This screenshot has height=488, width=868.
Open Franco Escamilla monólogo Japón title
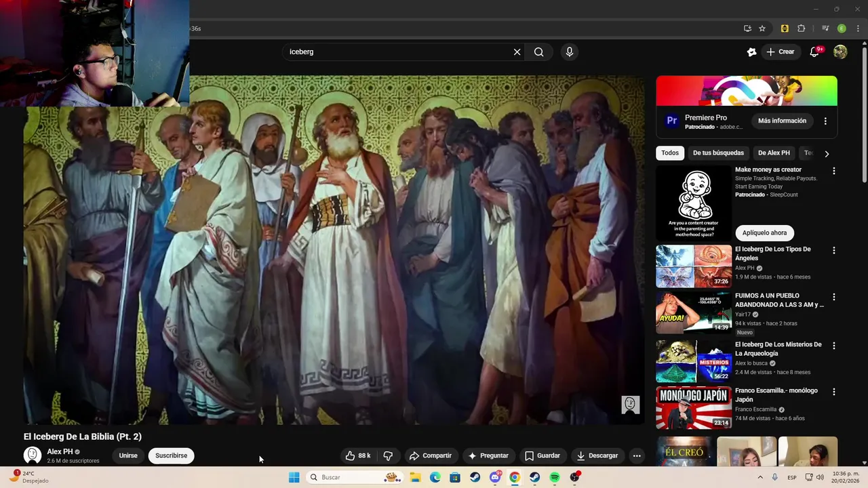(776, 395)
